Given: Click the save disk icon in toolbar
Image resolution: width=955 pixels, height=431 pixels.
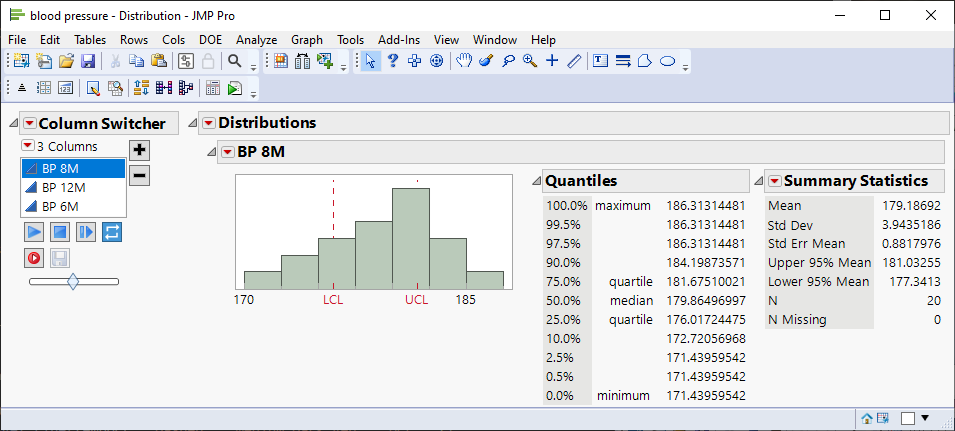Looking at the screenshot, I should (88, 61).
